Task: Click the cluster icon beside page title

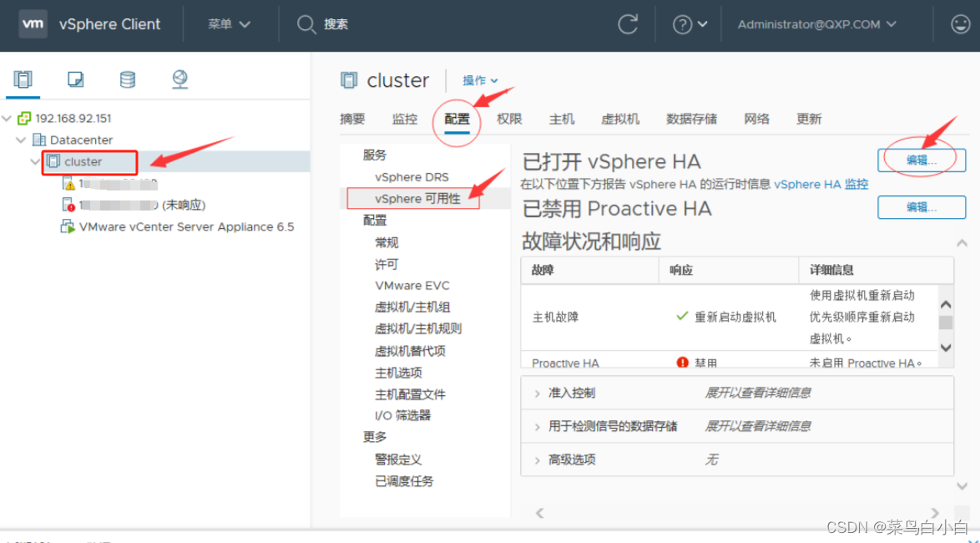Action: click(x=350, y=80)
